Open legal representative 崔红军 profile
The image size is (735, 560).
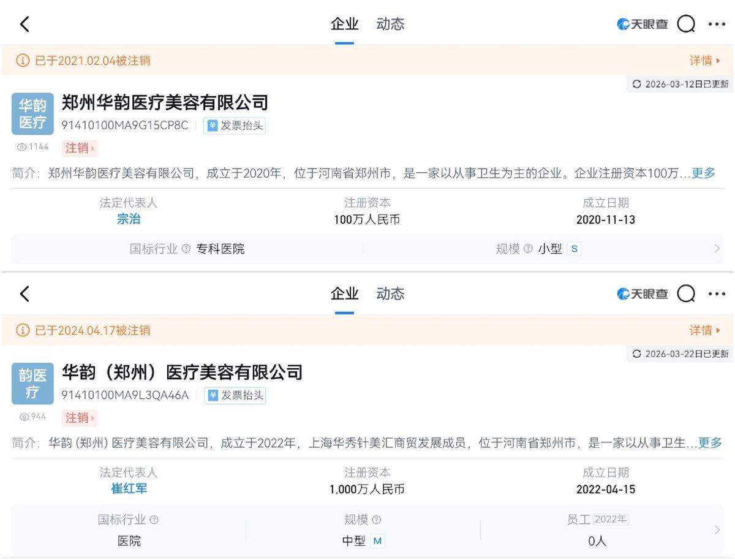[129, 489]
